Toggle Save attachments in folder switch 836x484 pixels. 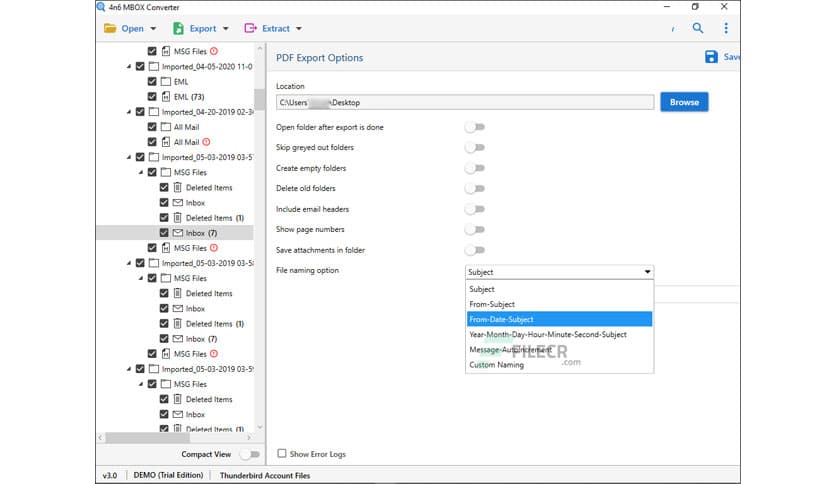tap(475, 250)
